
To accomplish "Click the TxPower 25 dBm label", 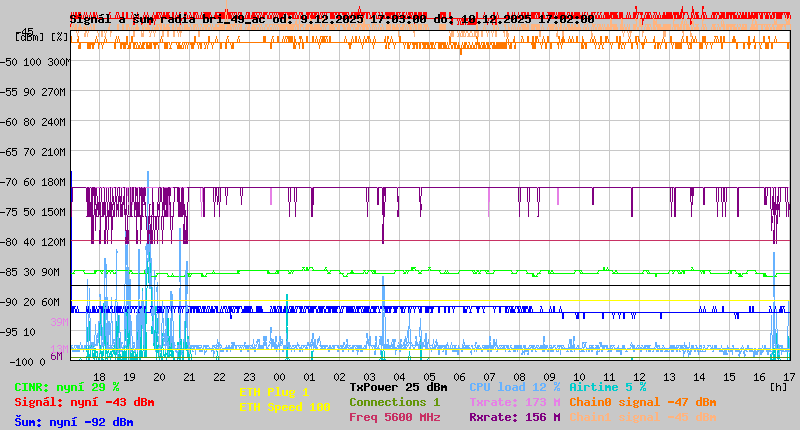I will (x=398, y=387).
